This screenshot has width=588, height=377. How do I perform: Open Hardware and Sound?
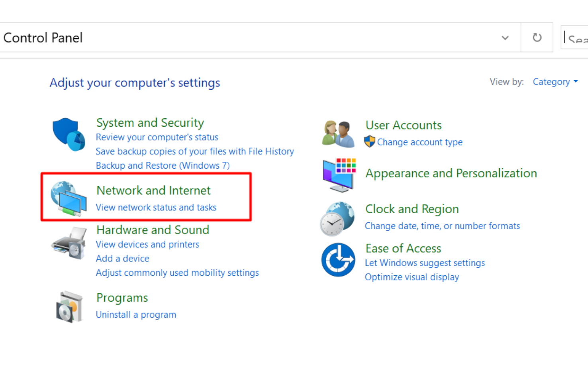(152, 230)
